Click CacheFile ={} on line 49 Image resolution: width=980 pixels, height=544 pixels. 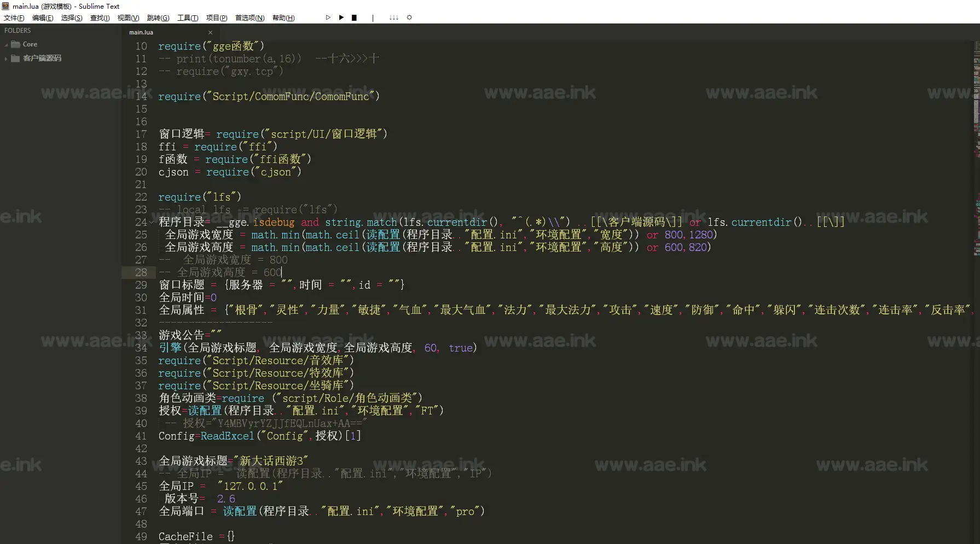tap(196, 536)
